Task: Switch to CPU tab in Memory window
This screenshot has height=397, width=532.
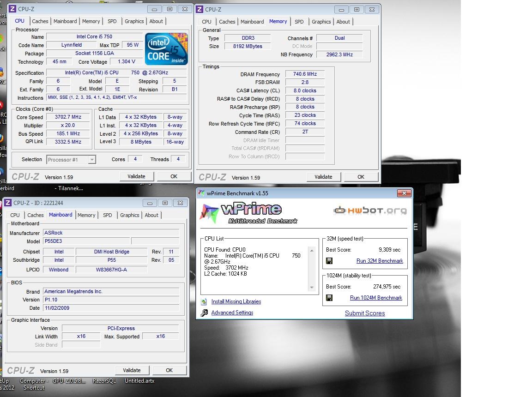Action: (x=206, y=22)
